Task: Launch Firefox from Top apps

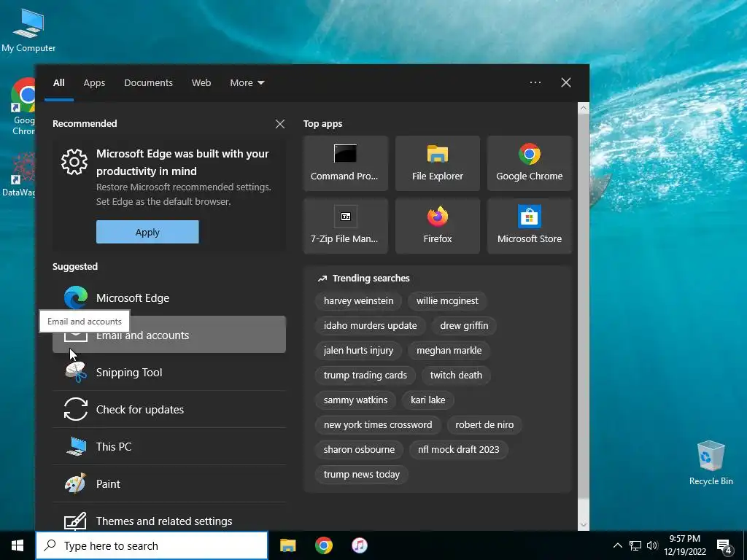Action: click(x=438, y=226)
